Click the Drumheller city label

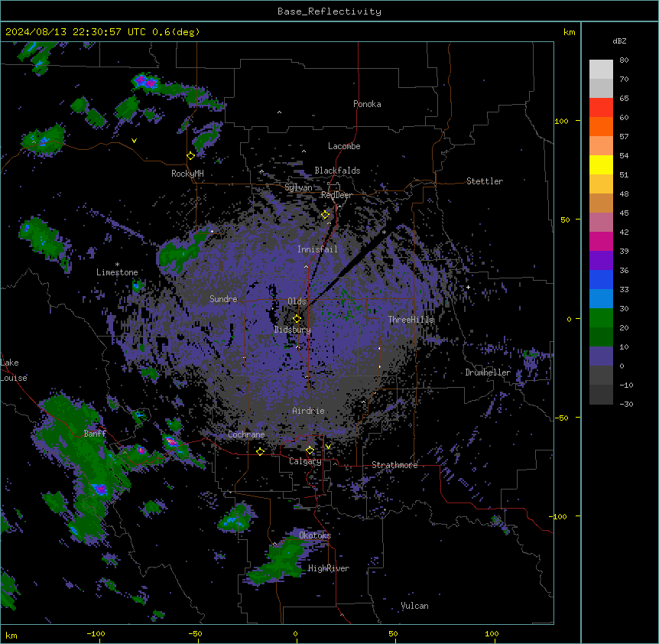pos(488,372)
